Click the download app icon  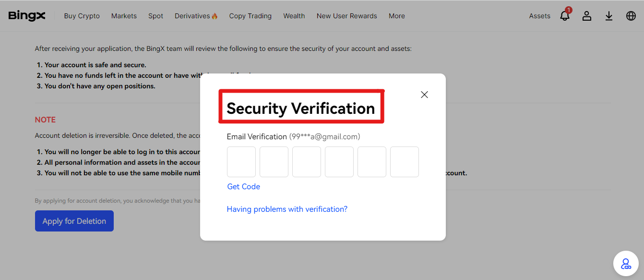click(x=609, y=16)
